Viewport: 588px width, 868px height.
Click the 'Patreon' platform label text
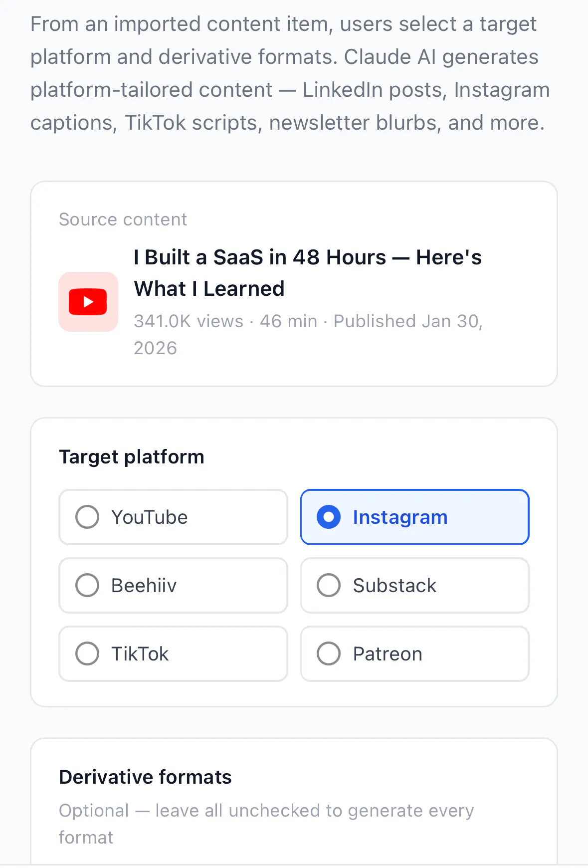pyautogui.click(x=388, y=654)
